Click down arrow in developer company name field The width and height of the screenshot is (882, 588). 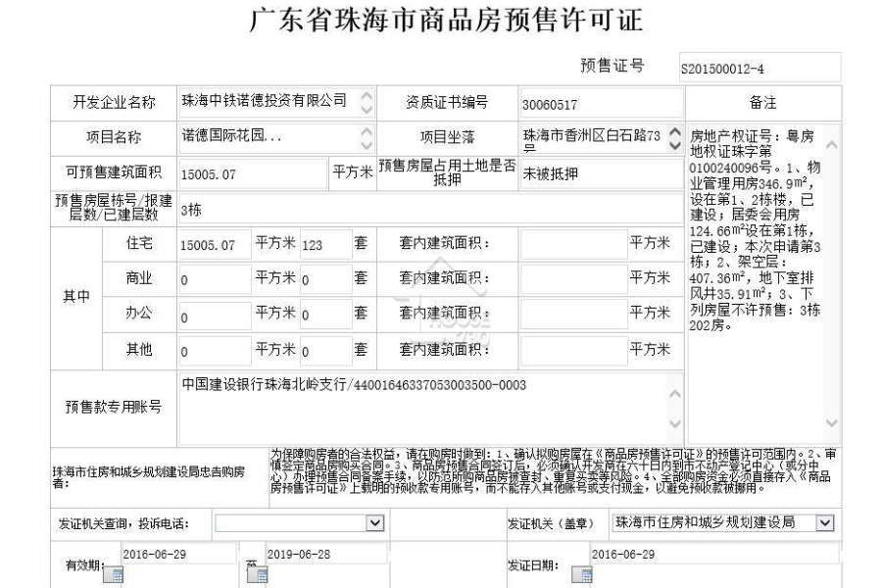tap(367, 109)
